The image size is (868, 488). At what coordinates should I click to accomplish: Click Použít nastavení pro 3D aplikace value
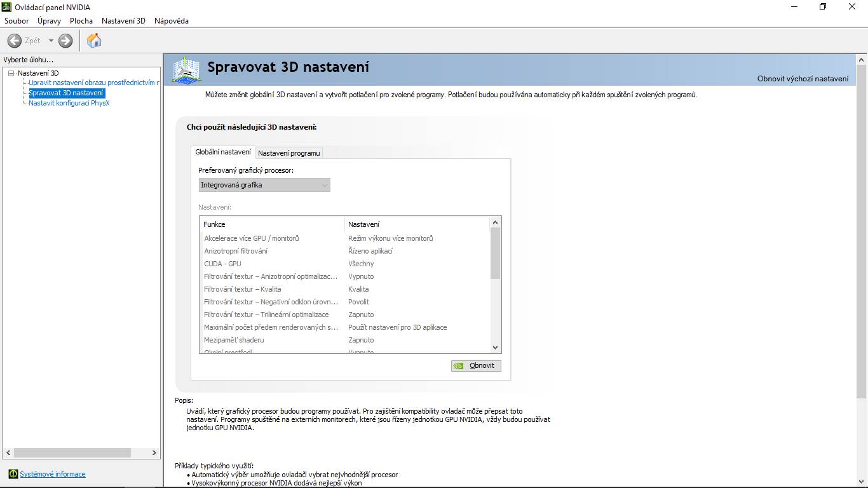[x=397, y=327]
